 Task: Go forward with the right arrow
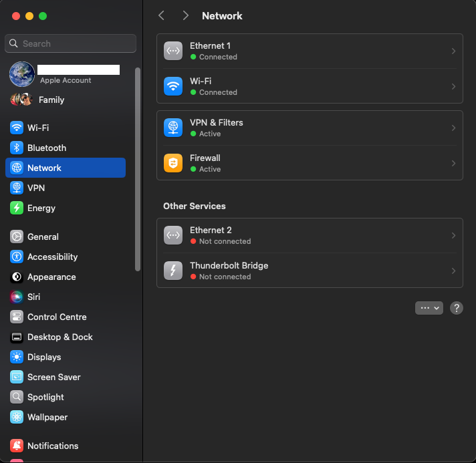pos(185,15)
